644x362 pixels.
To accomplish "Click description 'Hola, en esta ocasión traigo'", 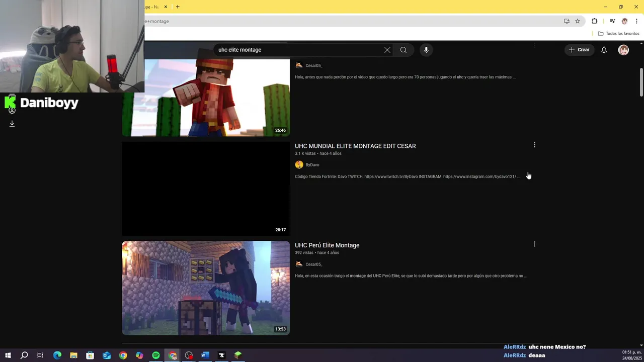I will point(411,276).
